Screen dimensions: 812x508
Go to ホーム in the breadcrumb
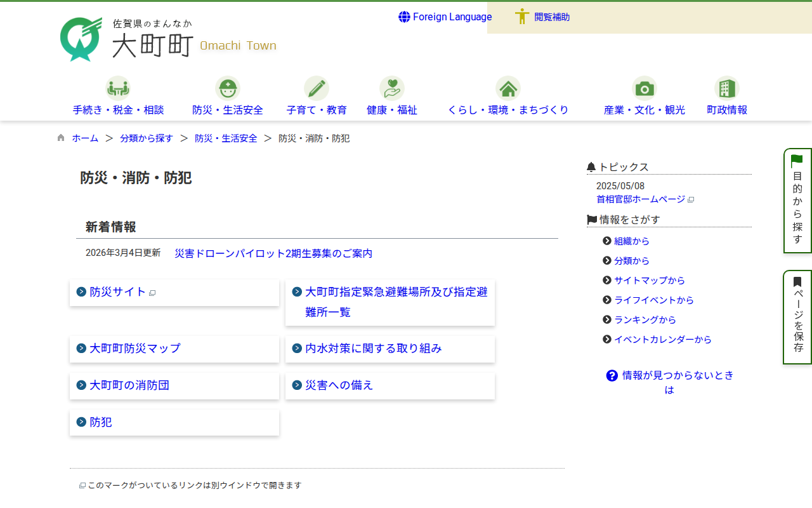85,138
